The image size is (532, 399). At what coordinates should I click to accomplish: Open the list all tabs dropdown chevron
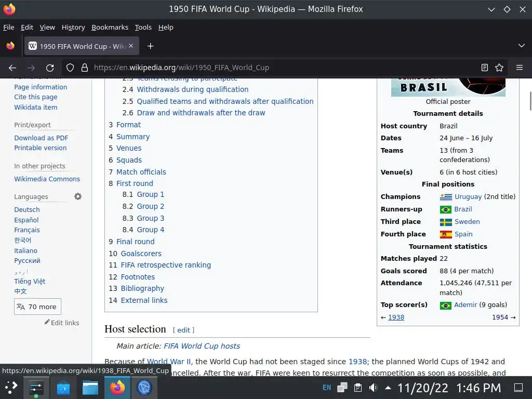(522, 46)
